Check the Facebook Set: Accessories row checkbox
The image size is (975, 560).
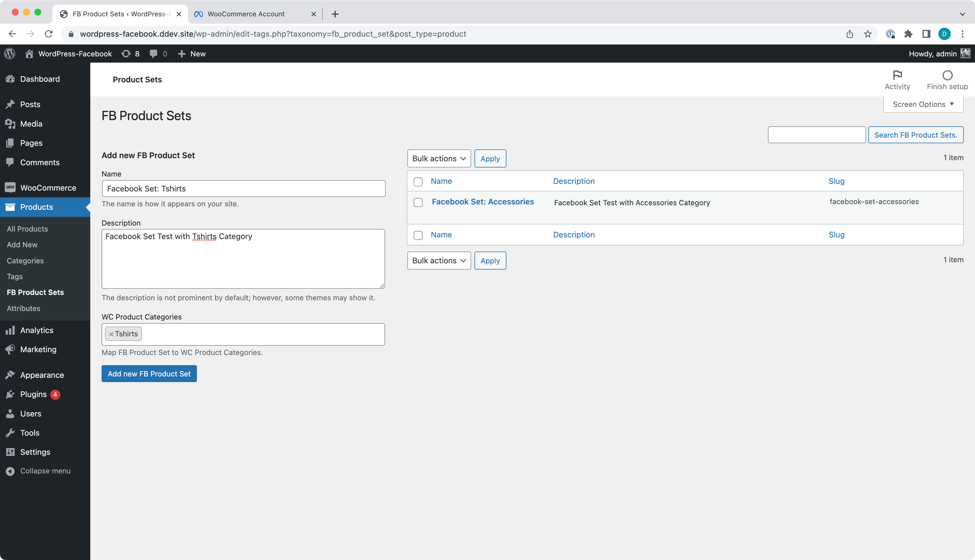point(418,202)
